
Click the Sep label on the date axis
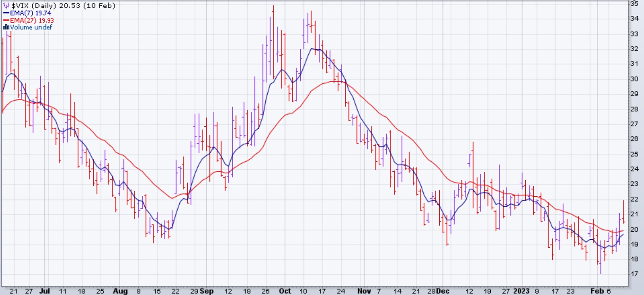tap(207, 291)
